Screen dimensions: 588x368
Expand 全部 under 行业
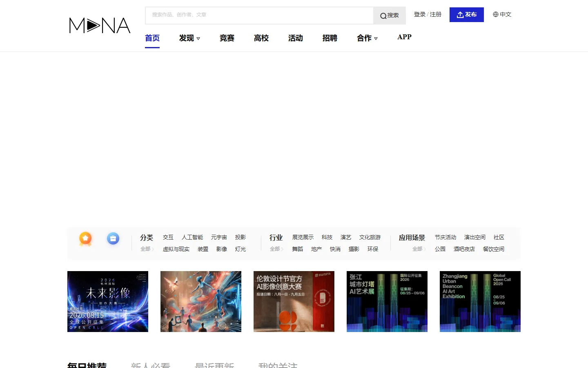276,249
